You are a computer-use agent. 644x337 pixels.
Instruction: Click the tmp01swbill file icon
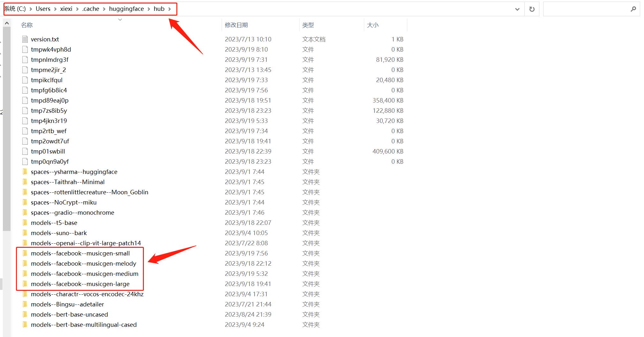(x=25, y=151)
